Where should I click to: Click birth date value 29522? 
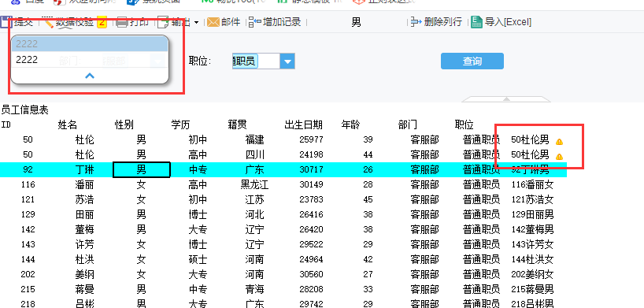(x=311, y=245)
